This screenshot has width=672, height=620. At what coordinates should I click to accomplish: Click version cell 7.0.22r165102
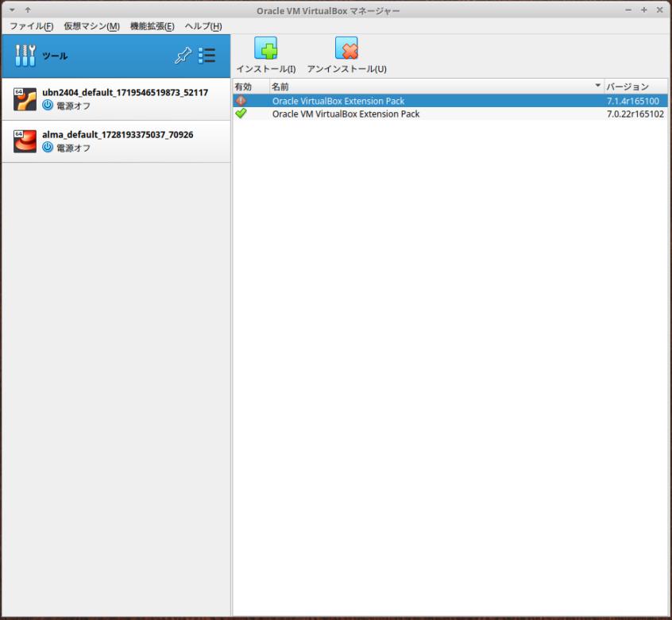[x=635, y=114]
